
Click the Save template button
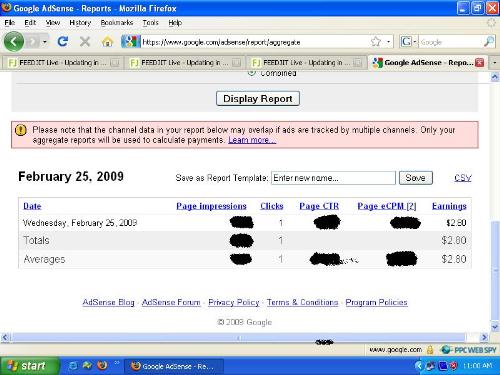click(416, 178)
